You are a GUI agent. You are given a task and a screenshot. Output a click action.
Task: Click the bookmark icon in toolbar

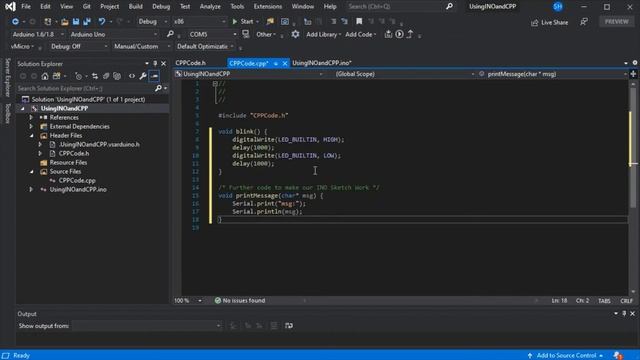click(359, 21)
